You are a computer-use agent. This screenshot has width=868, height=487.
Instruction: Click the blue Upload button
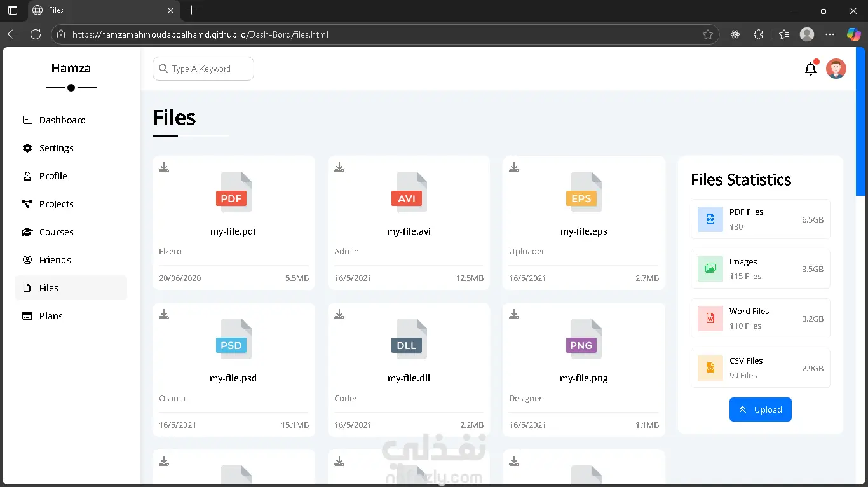761,409
